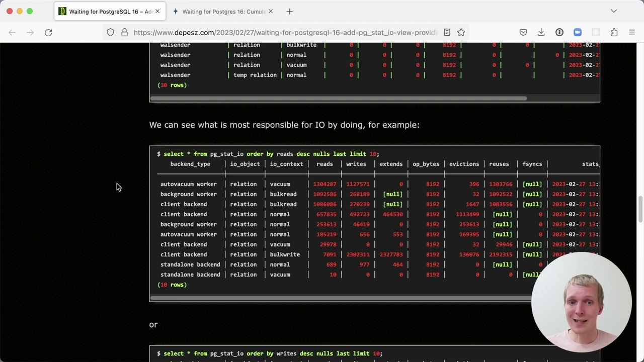Click the page vertical scrollbar thumb
The width and height of the screenshot is (644, 362).
[x=640, y=209]
